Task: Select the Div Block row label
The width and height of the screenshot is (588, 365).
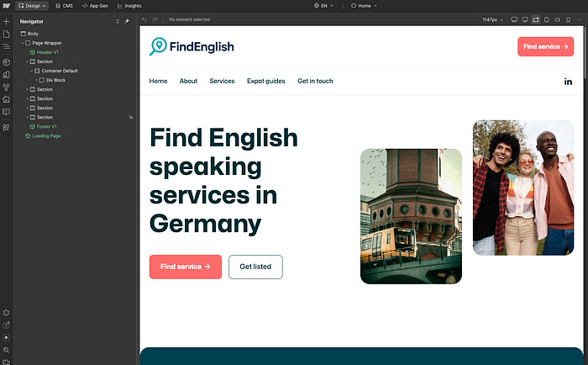Action: click(x=55, y=80)
